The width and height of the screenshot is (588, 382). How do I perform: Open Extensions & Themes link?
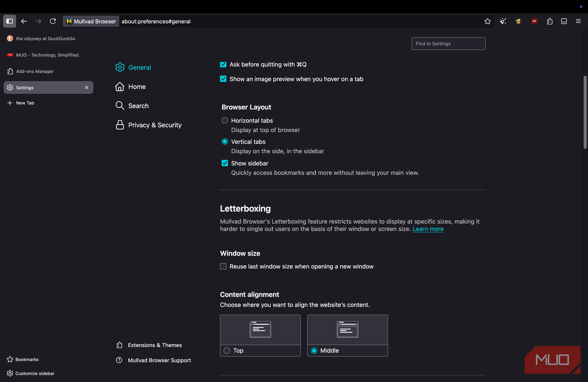tap(149, 345)
